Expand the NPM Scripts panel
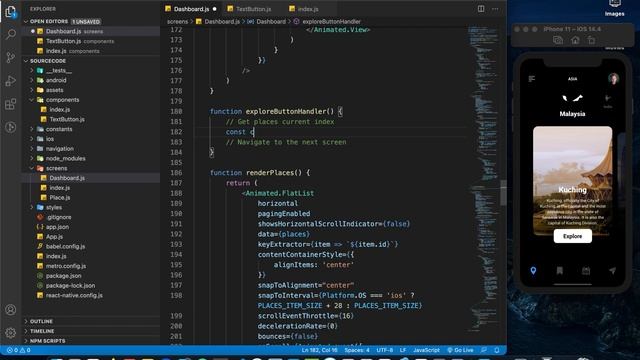This screenshot has width=640, height=360. coord(47,341)
